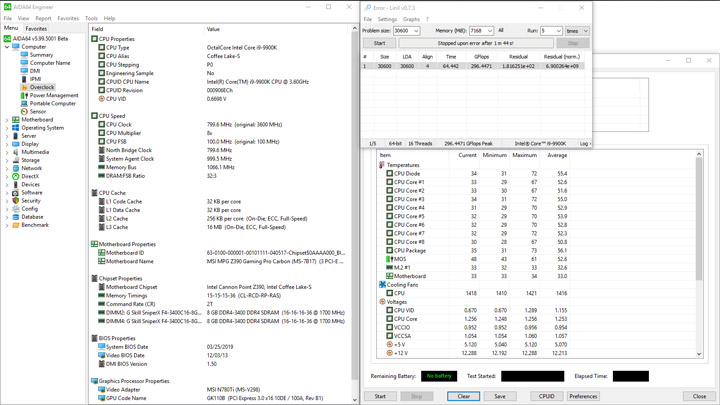This screenshot has height=405, width=720.
Task: Click the Log button in LinX status bar
Action: coord(585,144)
